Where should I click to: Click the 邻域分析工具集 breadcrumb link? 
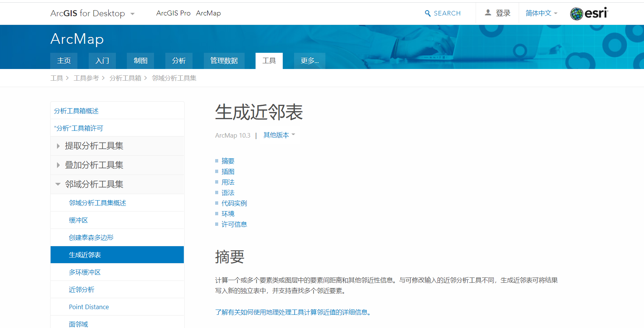point(174,78)
